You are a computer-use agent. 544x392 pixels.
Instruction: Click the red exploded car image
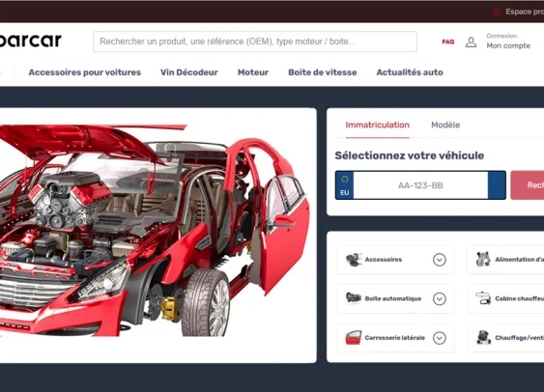[154, 231]
